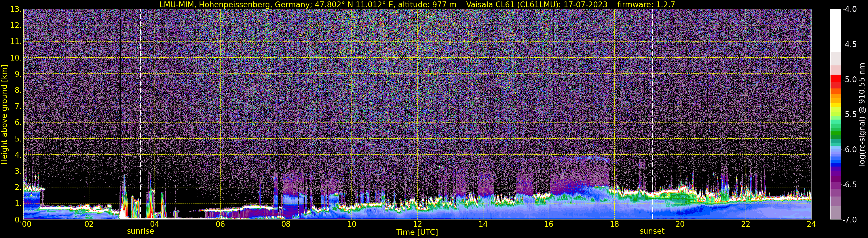Image resolution: width=868 pixels, height=238 pixels.
Task: Click the '02' time tick label
Action: [89, 224]
